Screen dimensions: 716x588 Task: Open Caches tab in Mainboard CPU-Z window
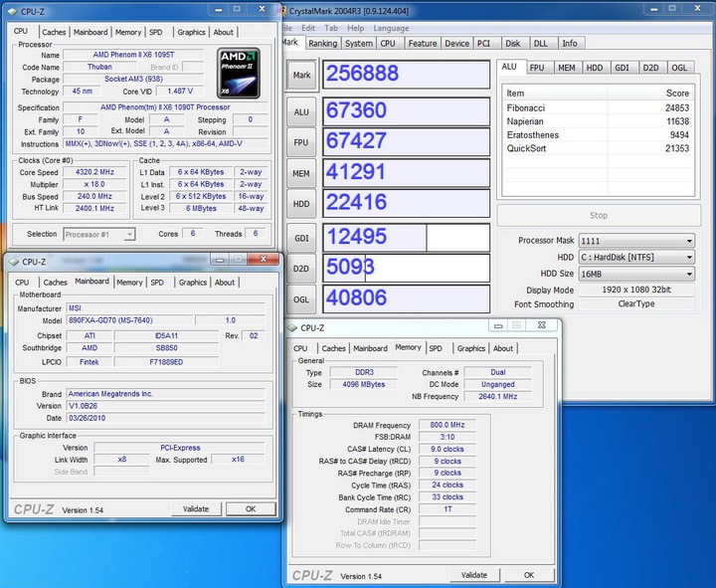56,283
